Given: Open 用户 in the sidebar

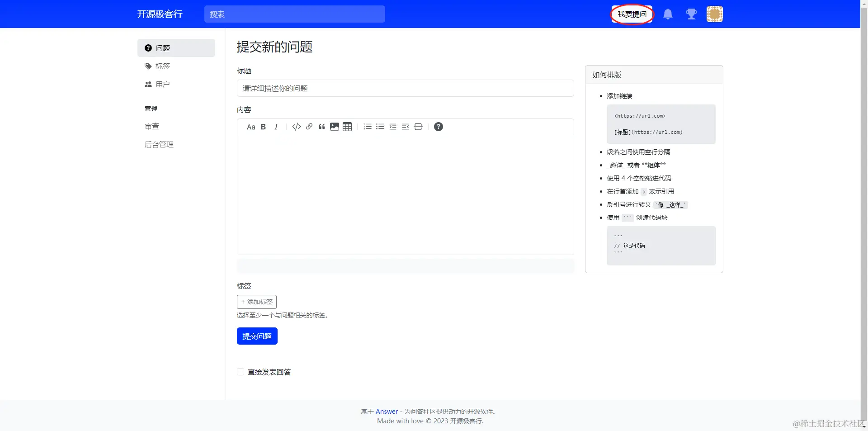Looking at the screenshot, I should pos(176,84).
